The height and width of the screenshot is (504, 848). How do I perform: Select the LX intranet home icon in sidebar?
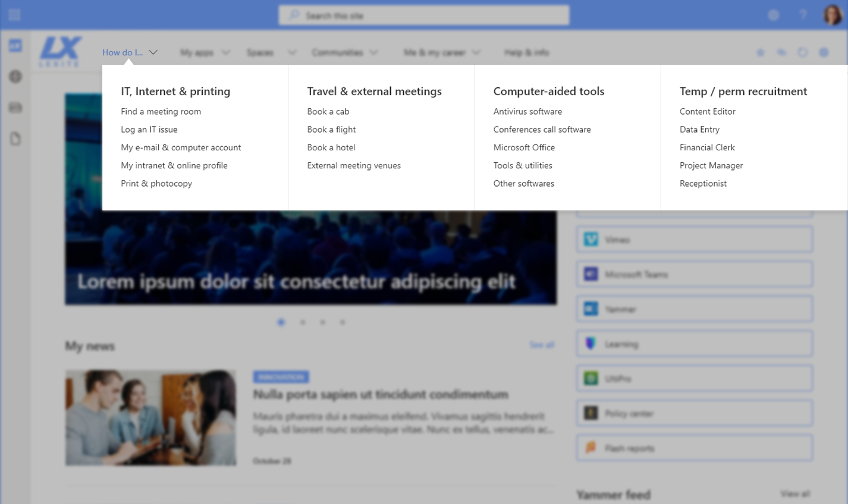pos(15,45)
